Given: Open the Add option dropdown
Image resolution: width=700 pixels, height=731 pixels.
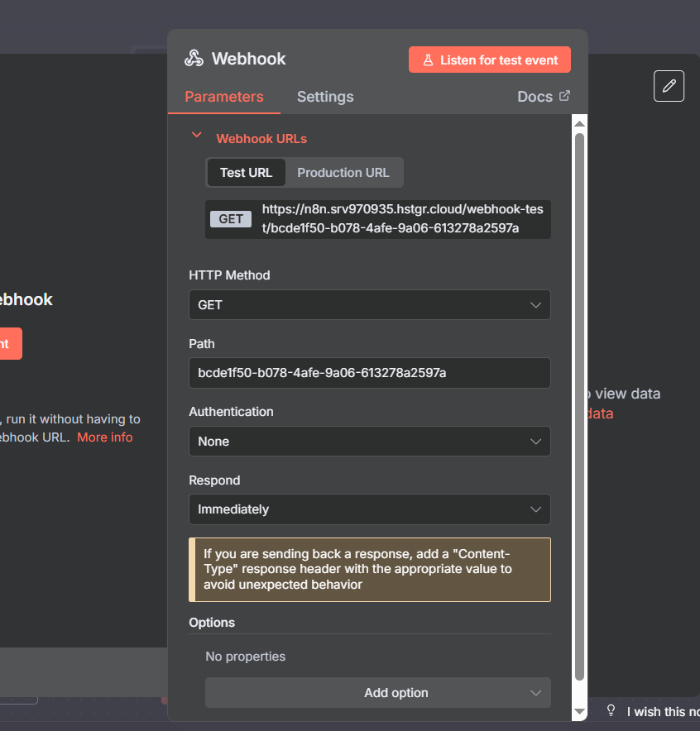Looking at the screenshot, I should pyautogui.click(x=377, y=693).
